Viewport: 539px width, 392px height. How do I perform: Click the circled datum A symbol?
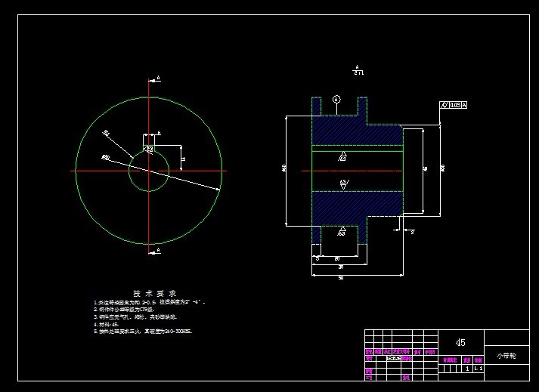[336, 100]
